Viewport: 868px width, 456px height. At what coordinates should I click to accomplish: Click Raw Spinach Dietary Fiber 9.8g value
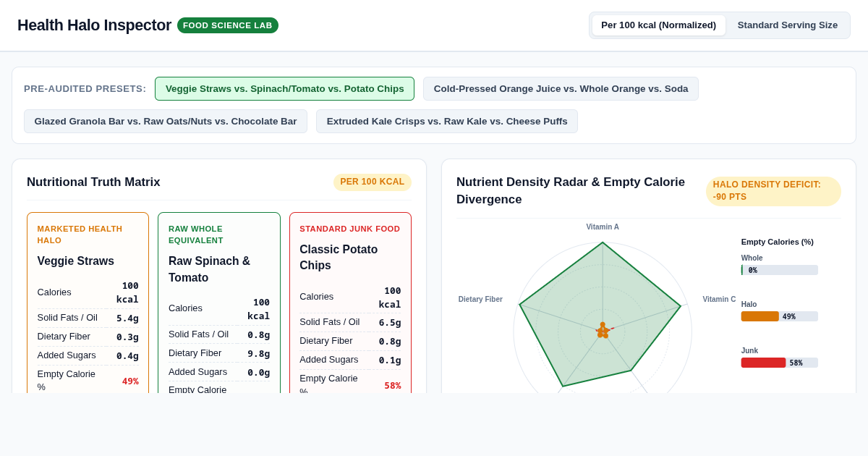[x=259, y=353]
